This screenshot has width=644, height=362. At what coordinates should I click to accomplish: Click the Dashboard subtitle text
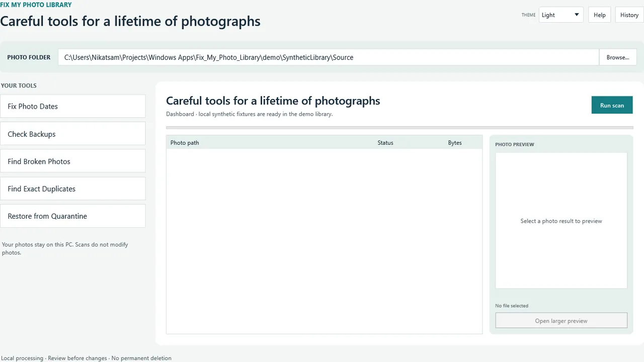pyautogui.click(x=249, y=114)
